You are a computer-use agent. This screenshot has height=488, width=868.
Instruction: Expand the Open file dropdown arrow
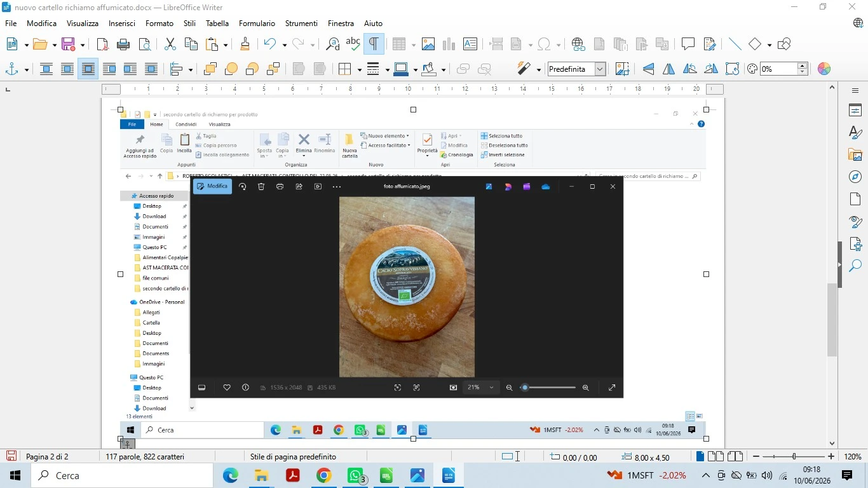pyautogui.click(x=54, y=44)
